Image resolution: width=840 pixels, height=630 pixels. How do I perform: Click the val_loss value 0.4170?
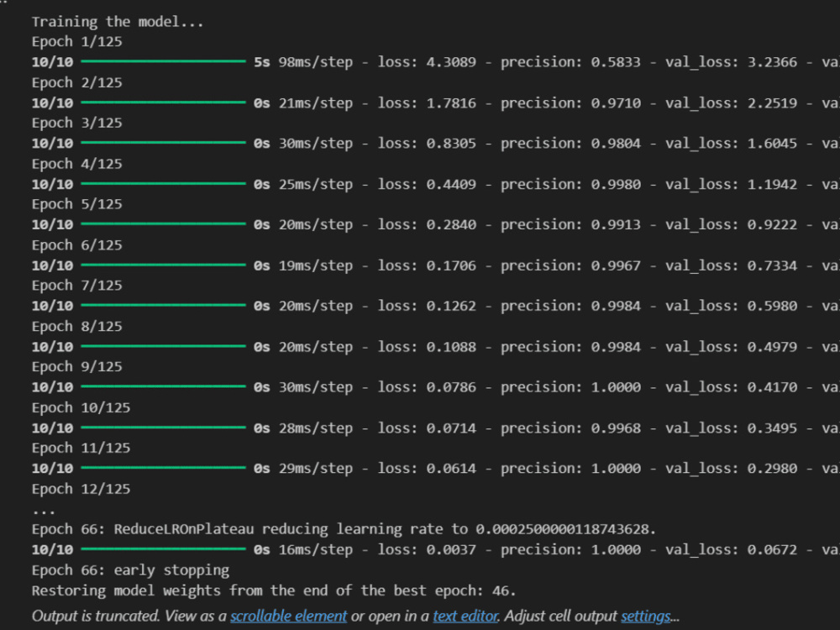tap(773, 386)
